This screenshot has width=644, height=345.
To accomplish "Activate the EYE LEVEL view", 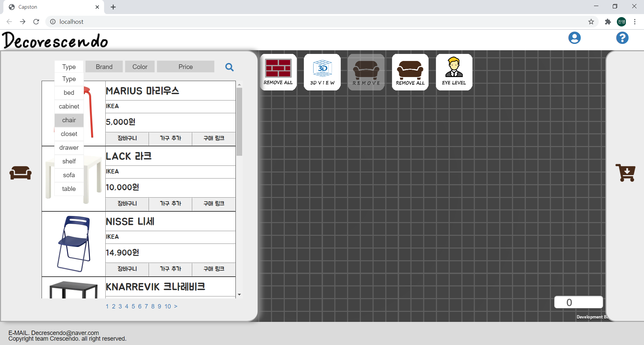I will pyautogui.click(x=454, y=72).
